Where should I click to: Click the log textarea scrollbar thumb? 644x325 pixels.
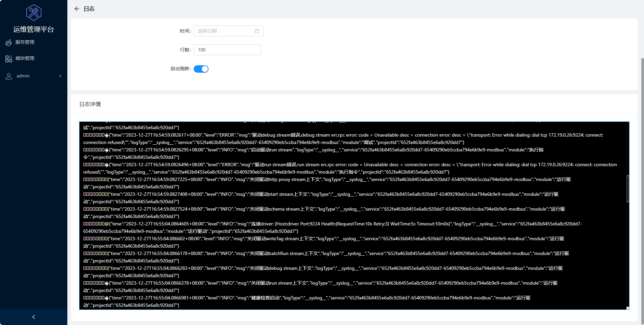pos(627,189)
